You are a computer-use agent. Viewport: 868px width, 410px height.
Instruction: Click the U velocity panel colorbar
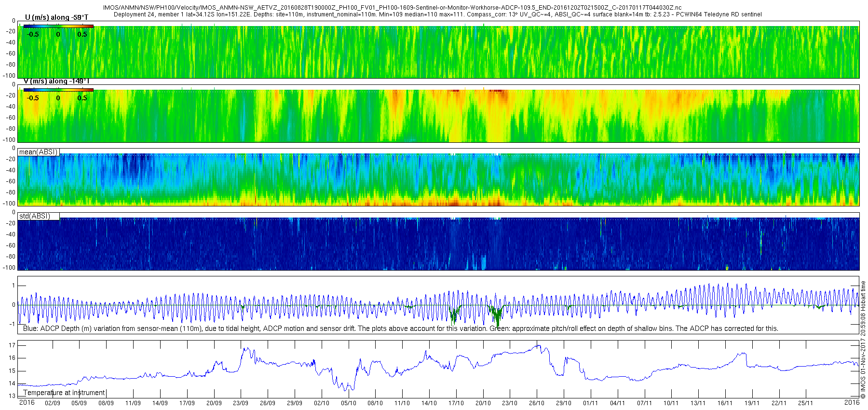coord(58,26)
